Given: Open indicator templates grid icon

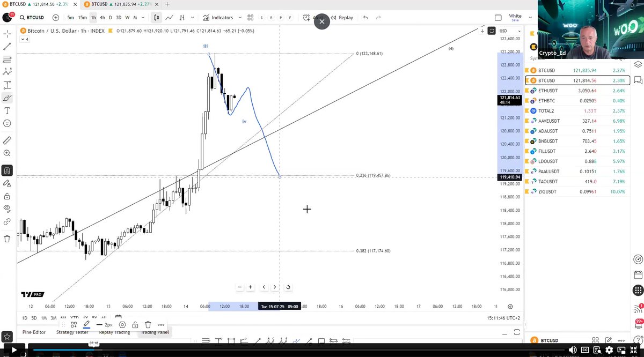Looking at the screenshot, I should coord(251,18).
